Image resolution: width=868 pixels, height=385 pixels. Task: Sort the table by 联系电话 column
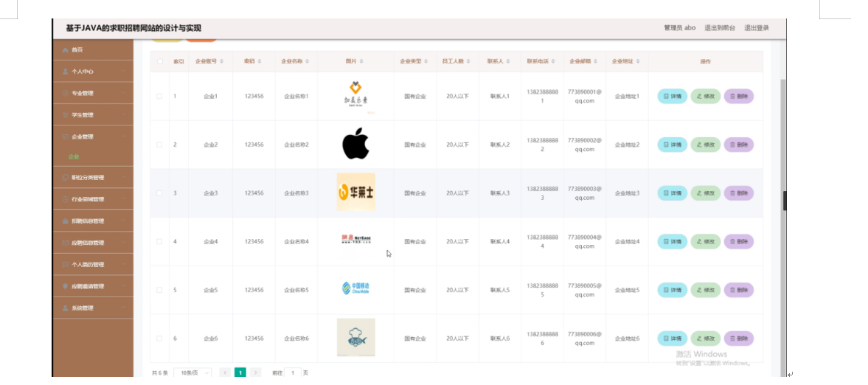553,61
